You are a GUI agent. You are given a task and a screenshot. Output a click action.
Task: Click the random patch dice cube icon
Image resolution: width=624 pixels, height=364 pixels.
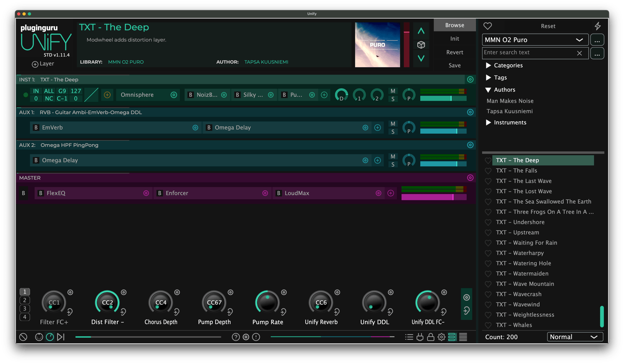click(421, 45)
